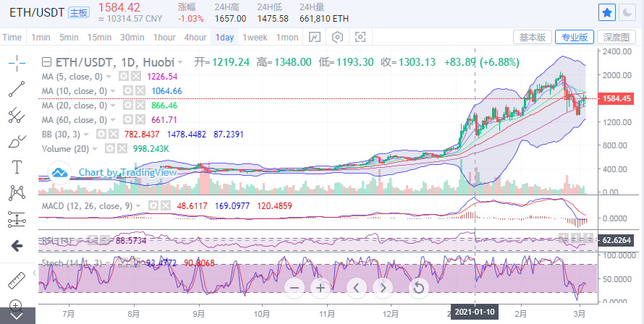Select the zoom-in magnifier tool
Screen dimensions: 644x324
(x=16, y=305)
